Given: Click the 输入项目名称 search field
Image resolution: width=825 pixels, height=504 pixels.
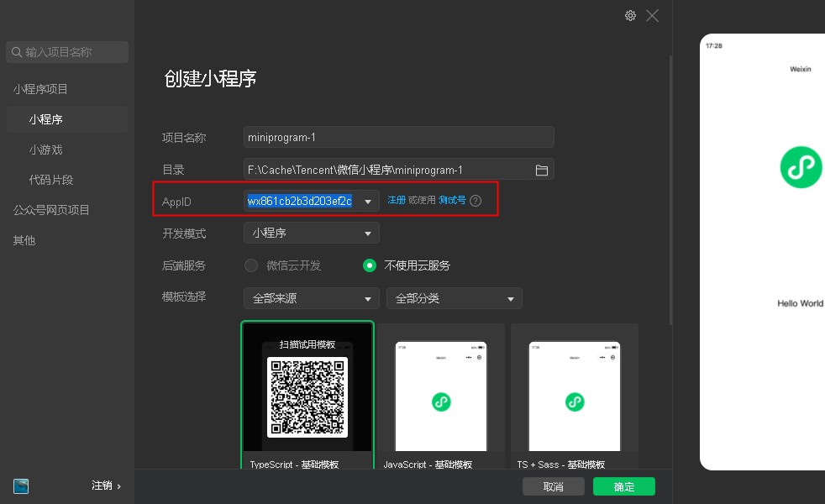Looking at the screenshot, I should (67, 52).
